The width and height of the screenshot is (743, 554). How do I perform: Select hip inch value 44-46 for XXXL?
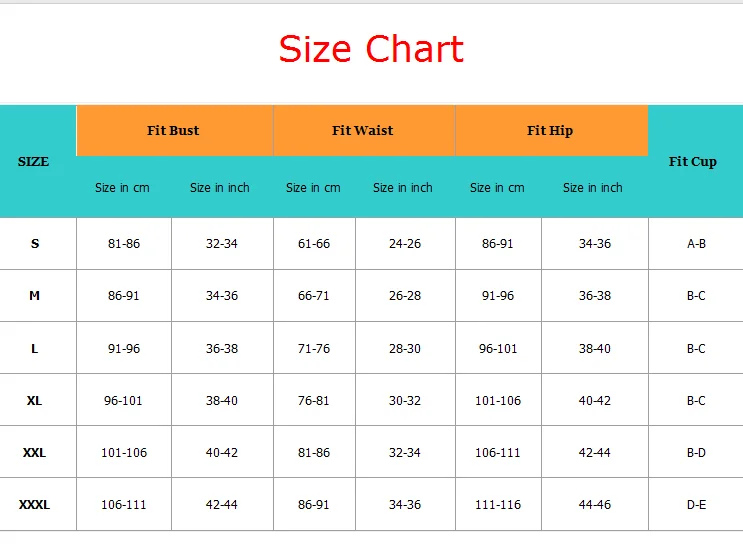coord(594,505)
